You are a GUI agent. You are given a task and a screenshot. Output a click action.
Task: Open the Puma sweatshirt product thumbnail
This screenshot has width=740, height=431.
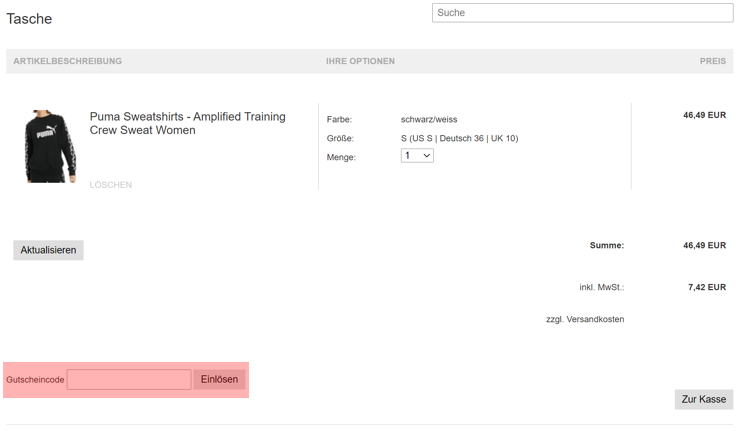[x=50, y=146]
